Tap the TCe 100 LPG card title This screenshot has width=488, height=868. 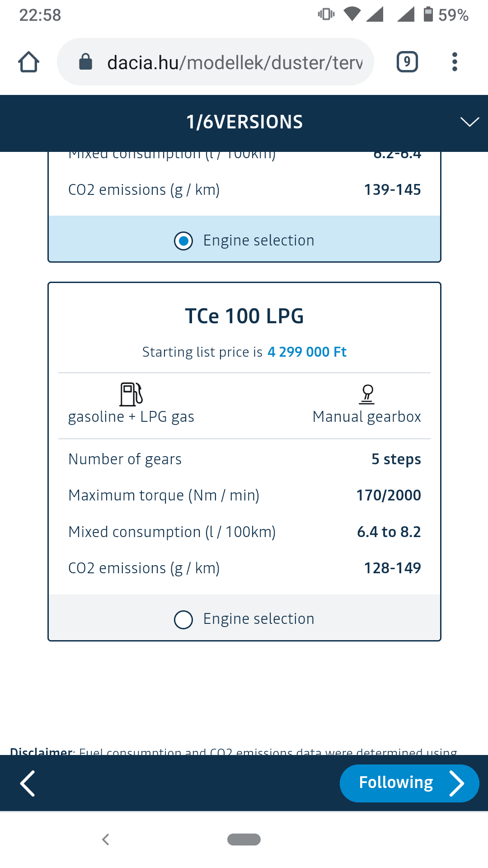(x=244, y=316)
